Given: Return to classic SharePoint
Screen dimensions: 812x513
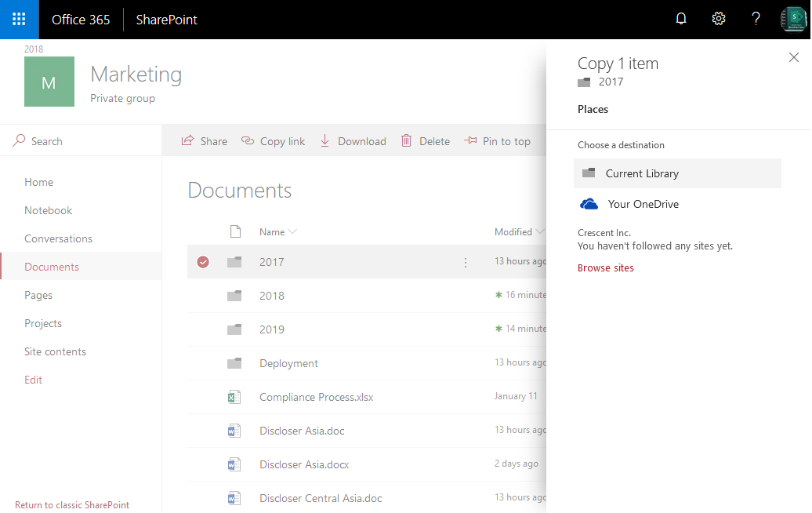Looking at the screenshot, I should pos(71,504).
